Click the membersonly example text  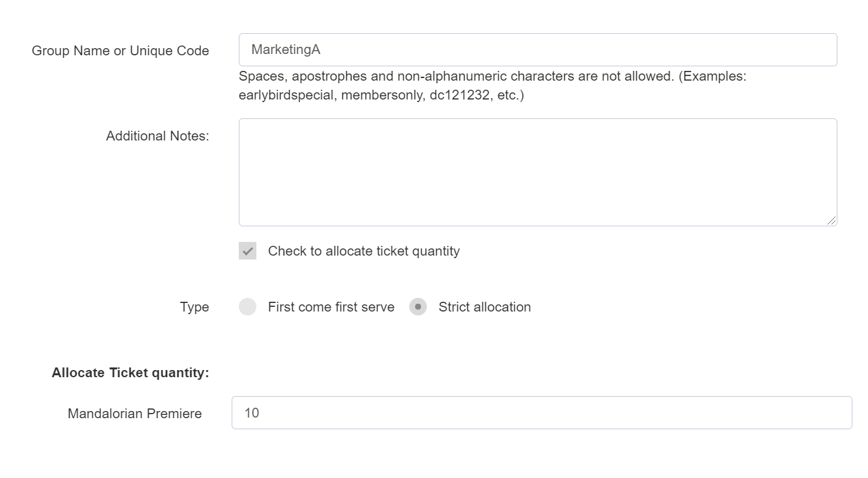click(381, 95)
